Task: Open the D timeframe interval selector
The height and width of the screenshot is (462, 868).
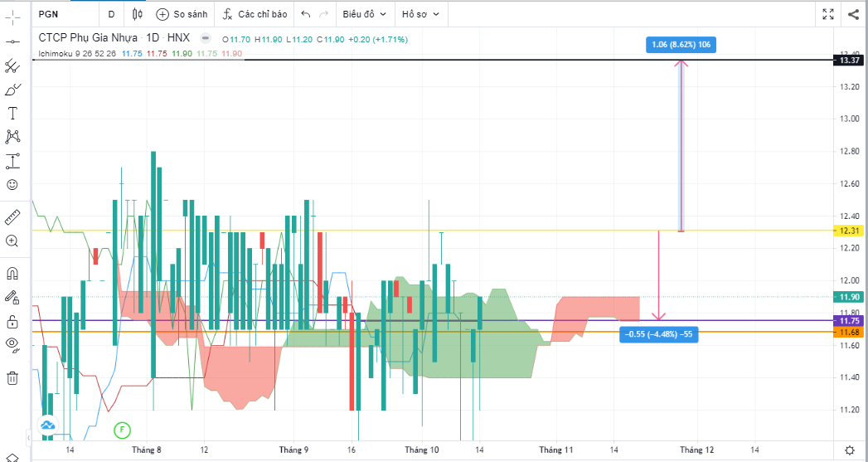Action: 111,14
